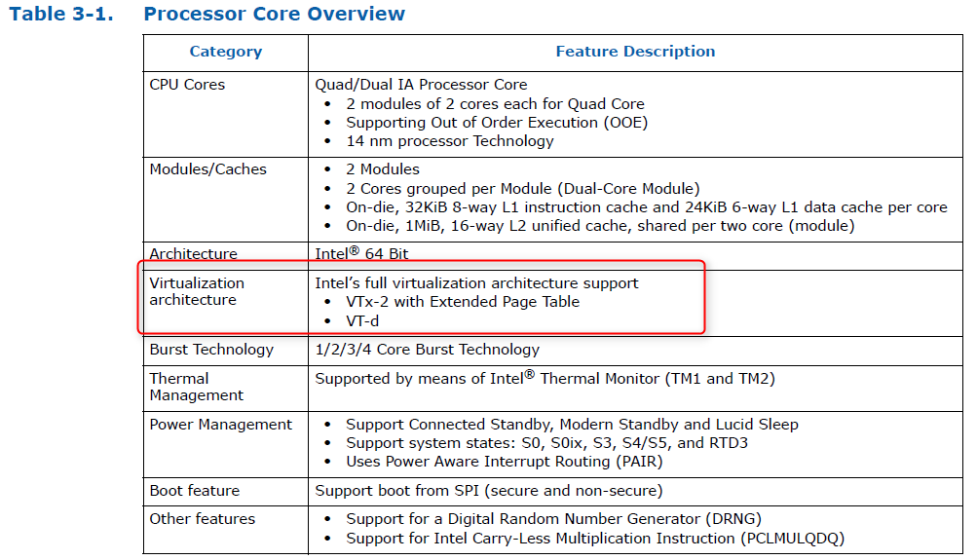The image size is (977, 560).
Task: Select the 'Feature Description' column header
Action: coord(635,52)
